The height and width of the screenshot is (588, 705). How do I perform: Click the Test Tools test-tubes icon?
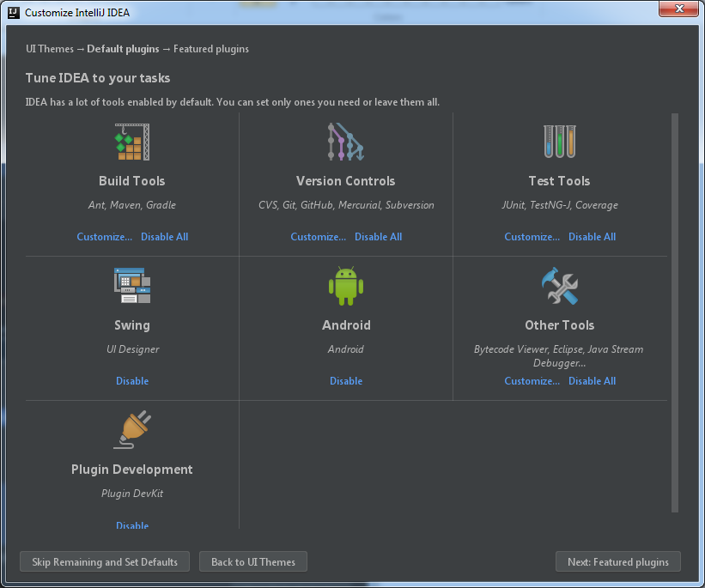560,142
